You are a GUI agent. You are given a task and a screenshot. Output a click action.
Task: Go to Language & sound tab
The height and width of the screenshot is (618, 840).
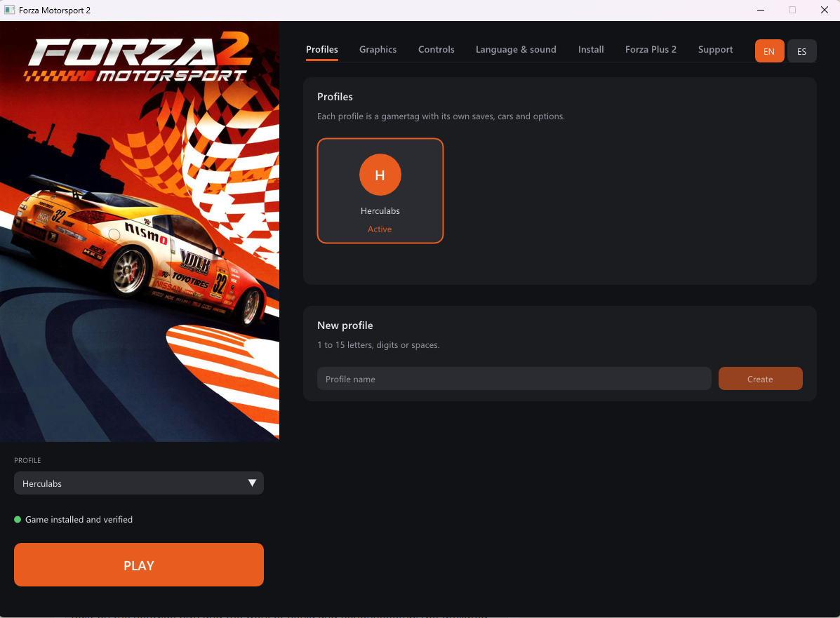[x=516, y=49]
